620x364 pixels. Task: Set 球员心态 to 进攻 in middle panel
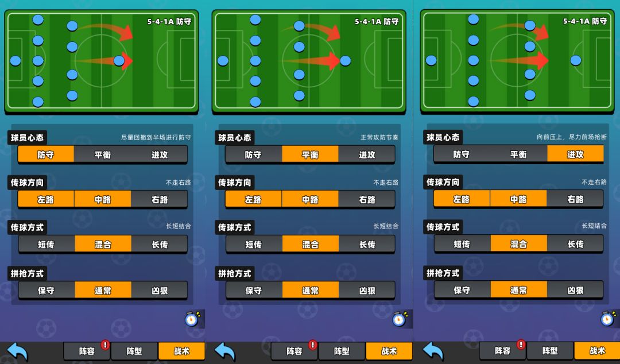pyautogui.click(x=367, y=154)
